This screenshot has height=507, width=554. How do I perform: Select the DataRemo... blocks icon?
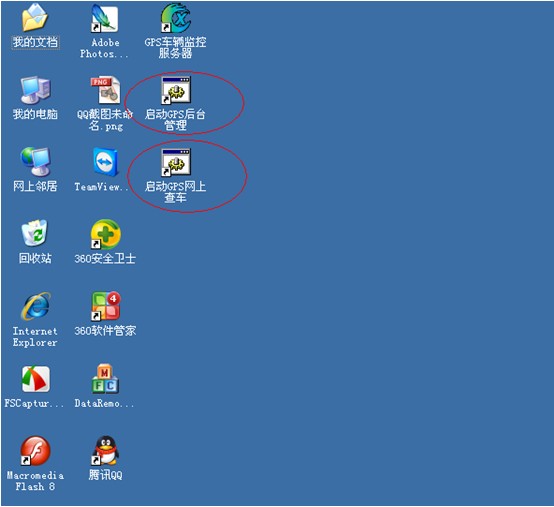click(x=105, y=379)
